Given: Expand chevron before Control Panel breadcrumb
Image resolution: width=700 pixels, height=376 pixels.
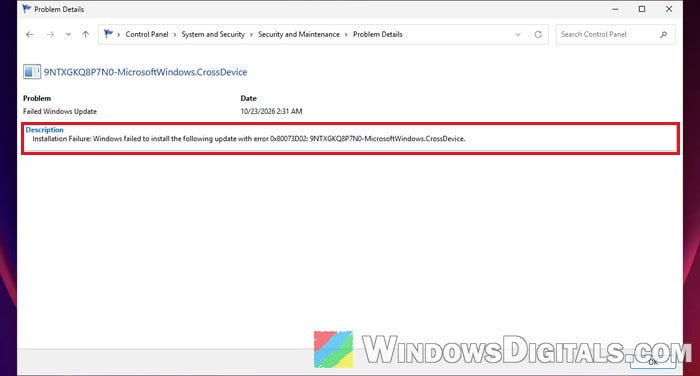Looking at the screenshot, I should tap(119, 34).
